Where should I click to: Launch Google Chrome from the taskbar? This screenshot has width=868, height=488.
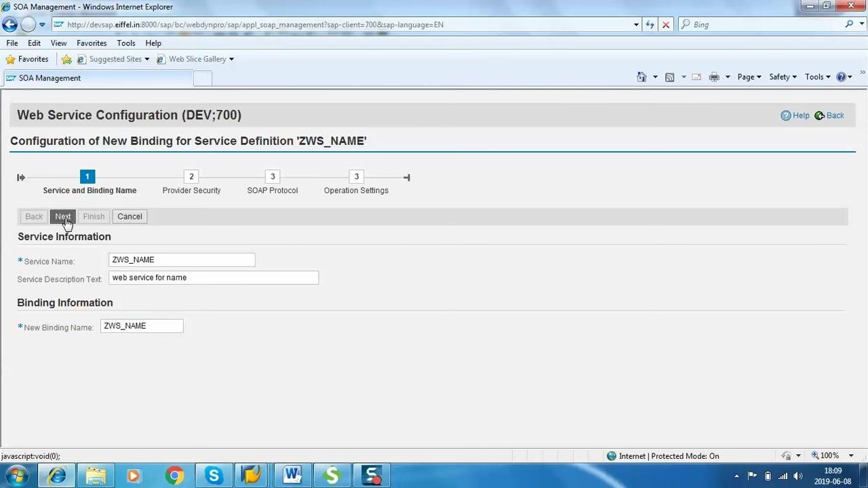pyautogui.click(x=174, y=475)
